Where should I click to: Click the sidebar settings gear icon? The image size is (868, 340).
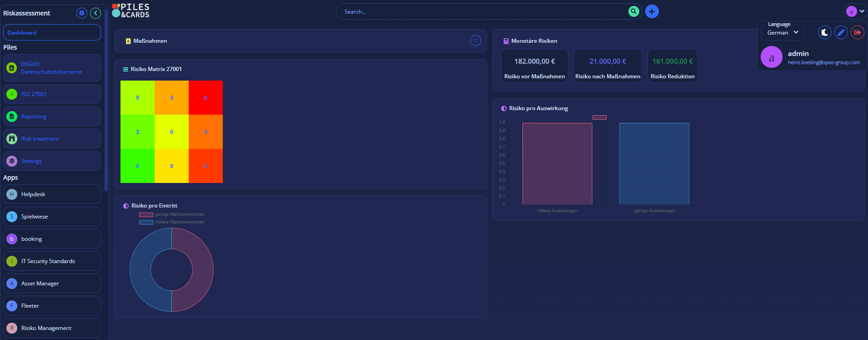[82, 13]
